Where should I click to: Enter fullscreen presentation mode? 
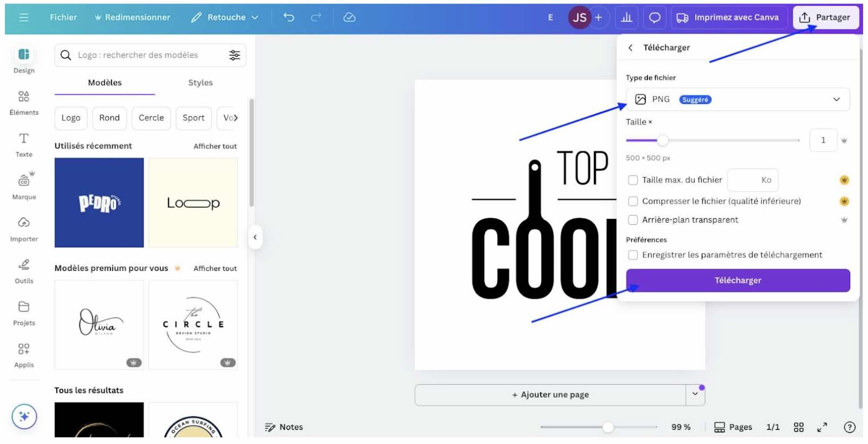coord(822,427)
